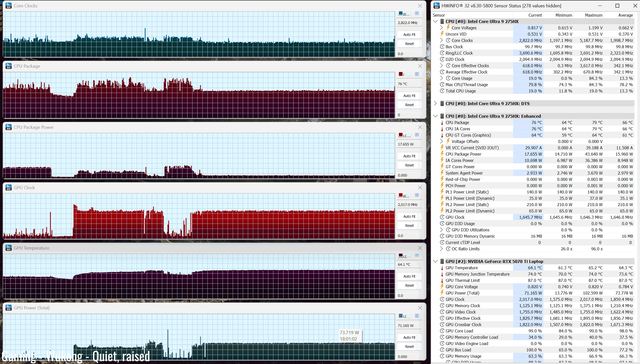Screen dimensions: 640x364
Task: Close the GPU Temperature graph window
Action: point(420,248)
